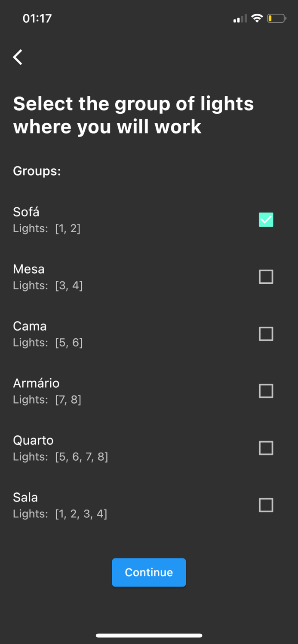Tap the Quarto lights list [5, 6, 7, 8]
Screen dimensions: 298x644
[x=60, y=456]
